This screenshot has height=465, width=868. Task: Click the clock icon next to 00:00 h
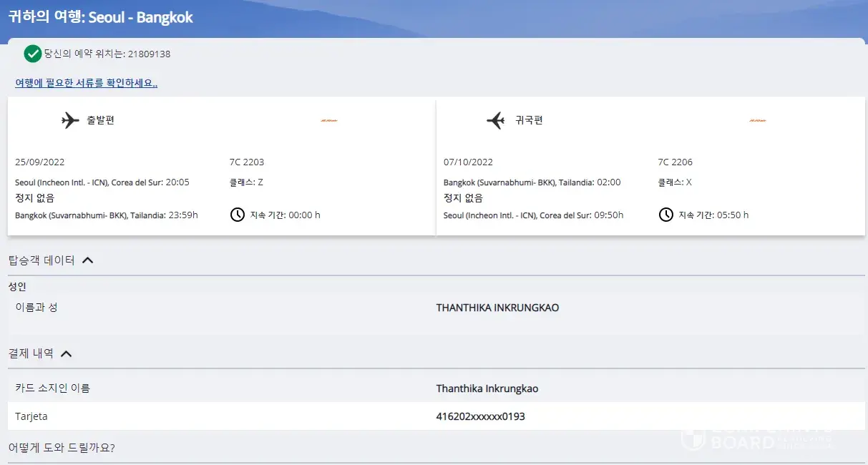[238, 215]
